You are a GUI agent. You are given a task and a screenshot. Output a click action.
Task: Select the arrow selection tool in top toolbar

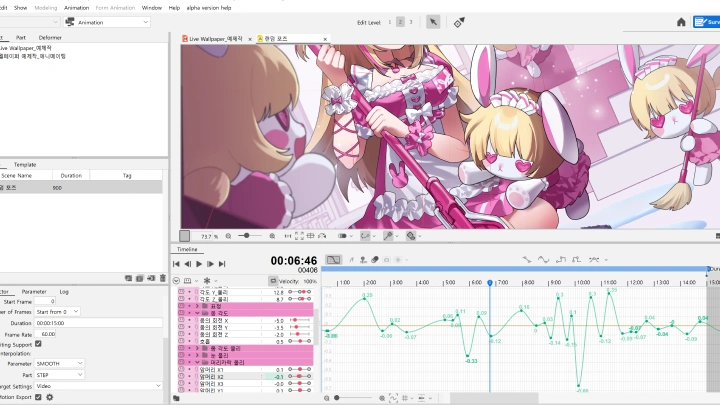[x=433, y=22]
